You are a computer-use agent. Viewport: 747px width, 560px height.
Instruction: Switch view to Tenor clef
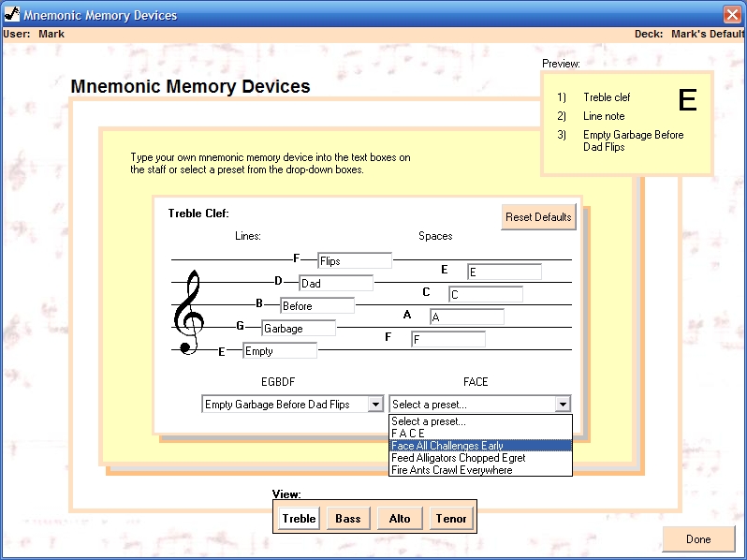point(451,518)
